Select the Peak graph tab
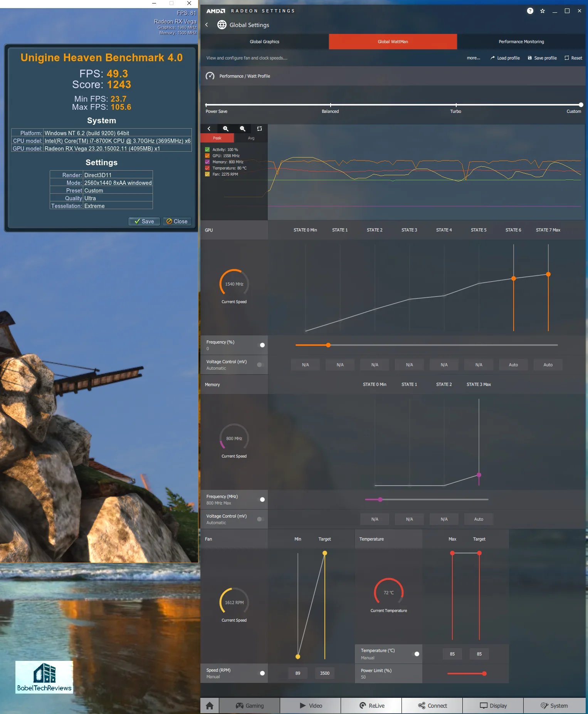The image size is (588, 714). (x=217, y=138)
